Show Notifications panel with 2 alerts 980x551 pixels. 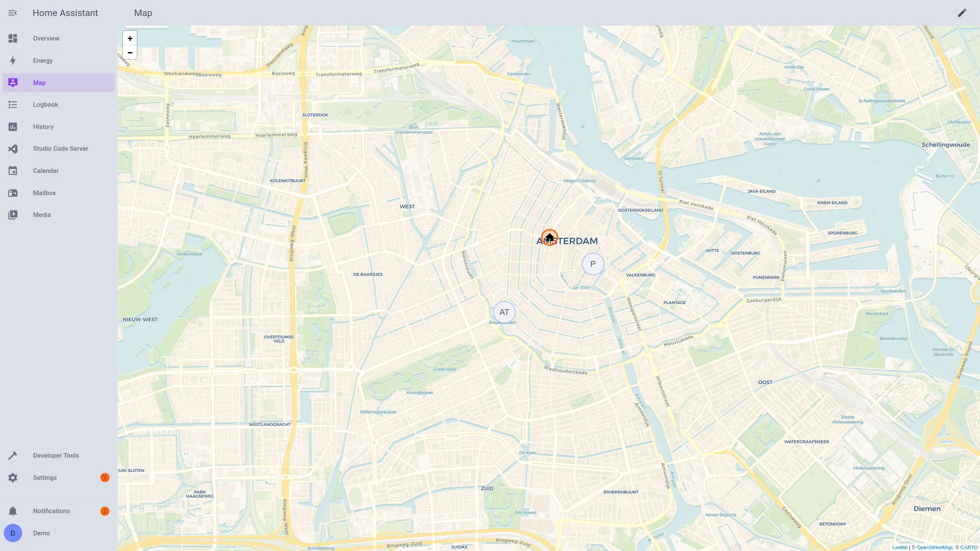click(59, 511)
